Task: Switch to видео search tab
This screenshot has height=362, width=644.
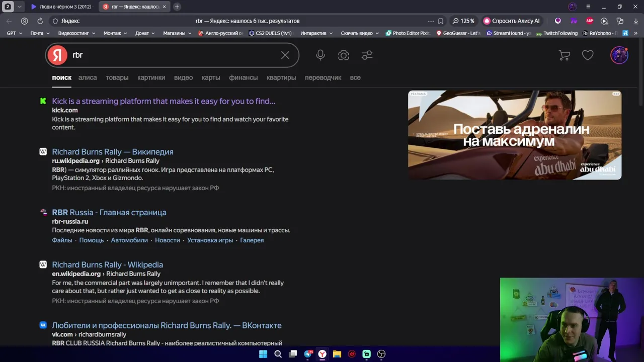Action: [x=184, y=78]
